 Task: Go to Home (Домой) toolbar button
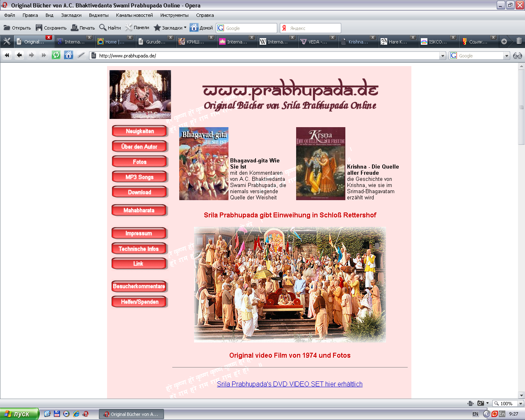pyautogui.click(x=201, y=28)
